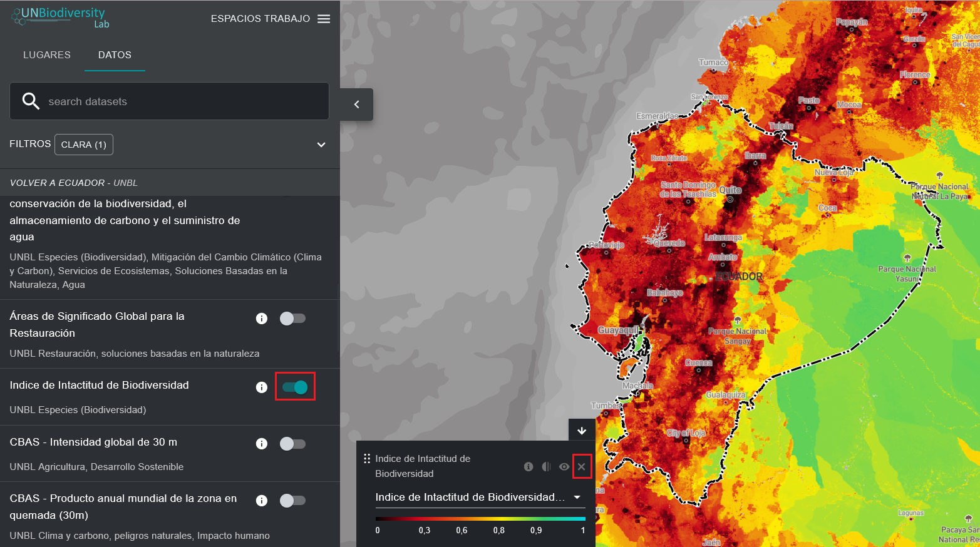Viewport: 980px width, 547px height.
Task: Open info for Indice de Intactitud dataset
Action: [262, 387]
